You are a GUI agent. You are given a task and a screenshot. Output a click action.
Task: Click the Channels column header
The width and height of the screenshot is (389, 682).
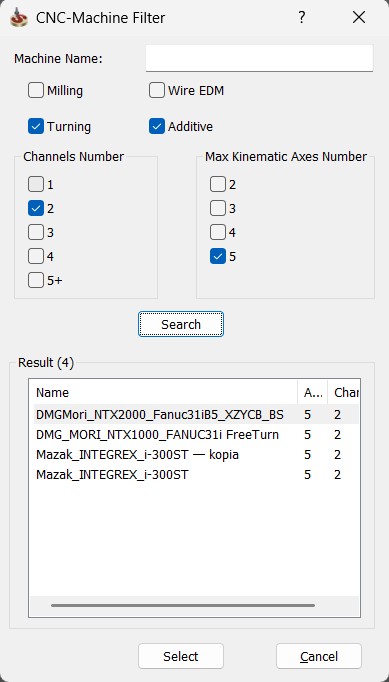[x=344, y=392]
